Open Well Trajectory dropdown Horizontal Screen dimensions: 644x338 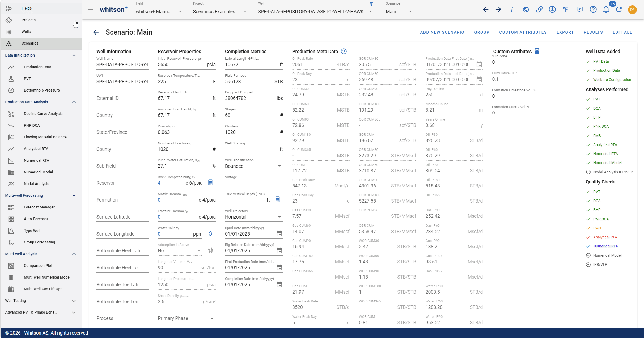[x=253, y=217]
